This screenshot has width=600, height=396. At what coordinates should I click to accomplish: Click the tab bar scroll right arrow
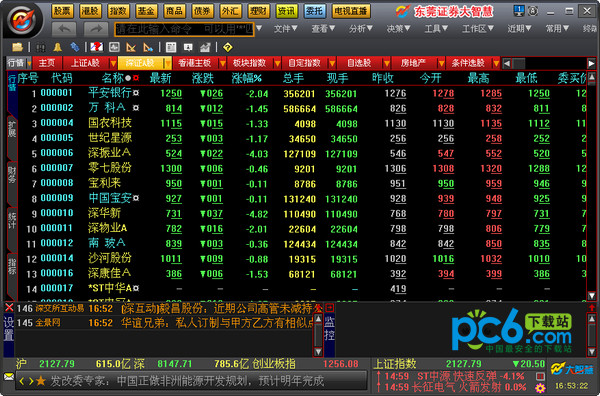tap(591, 64)
